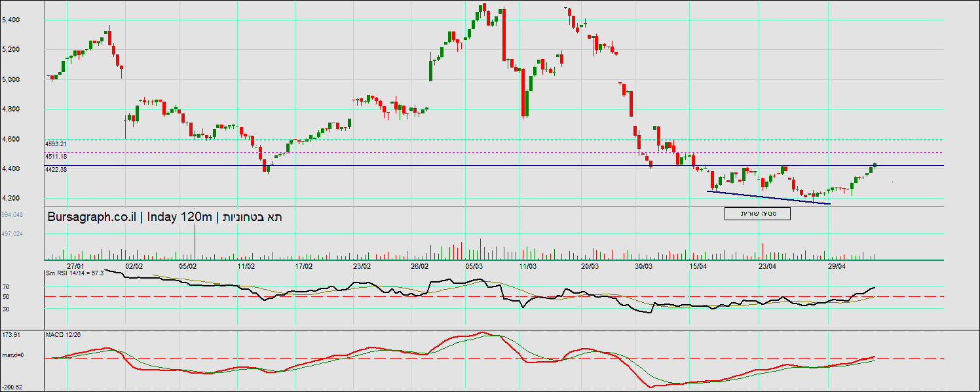Click the MACD 12/26 indicator label
The image size is (980, 392).
tap(63, 334)
